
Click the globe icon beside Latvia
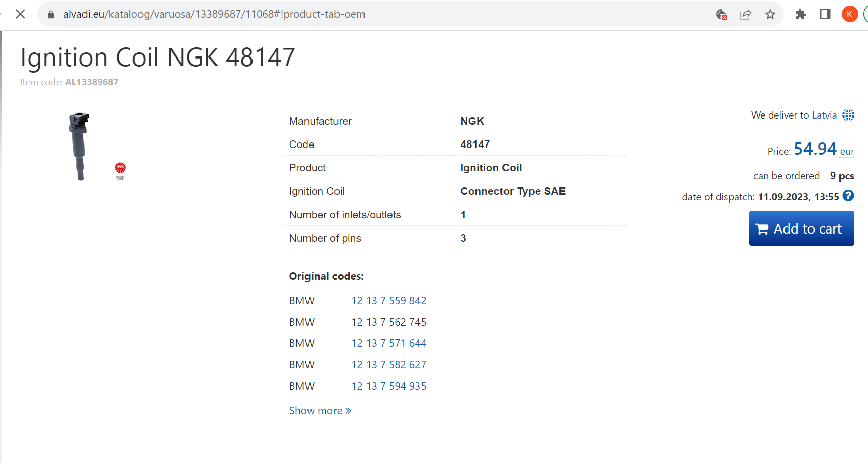(848, 115)
